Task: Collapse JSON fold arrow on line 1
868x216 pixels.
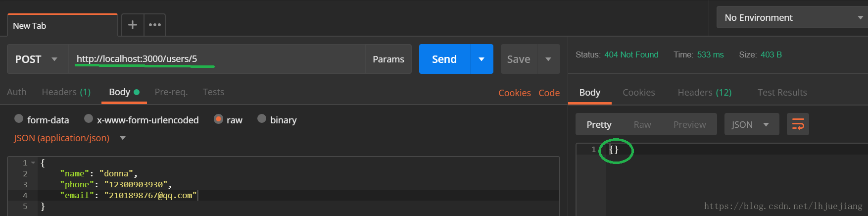Action: pos(33,162)
